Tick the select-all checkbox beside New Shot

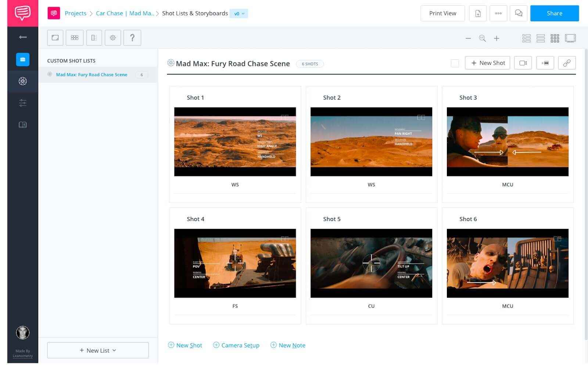tap(455, 63)
